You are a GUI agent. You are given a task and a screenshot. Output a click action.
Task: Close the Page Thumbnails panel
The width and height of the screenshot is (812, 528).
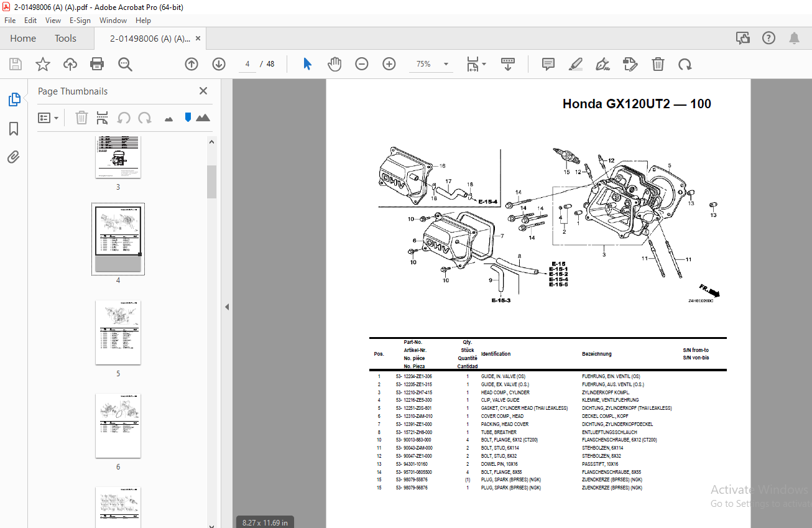coord(203,91)
